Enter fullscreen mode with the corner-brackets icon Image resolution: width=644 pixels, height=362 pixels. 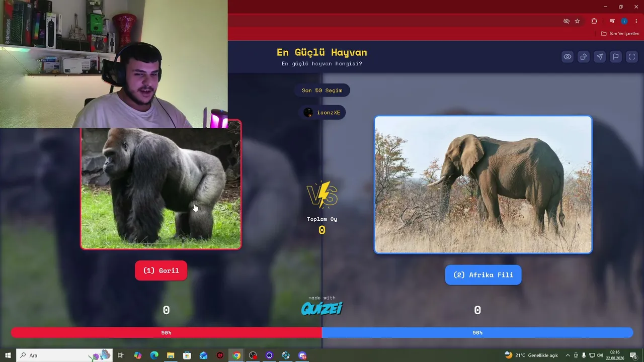[632, 57]
